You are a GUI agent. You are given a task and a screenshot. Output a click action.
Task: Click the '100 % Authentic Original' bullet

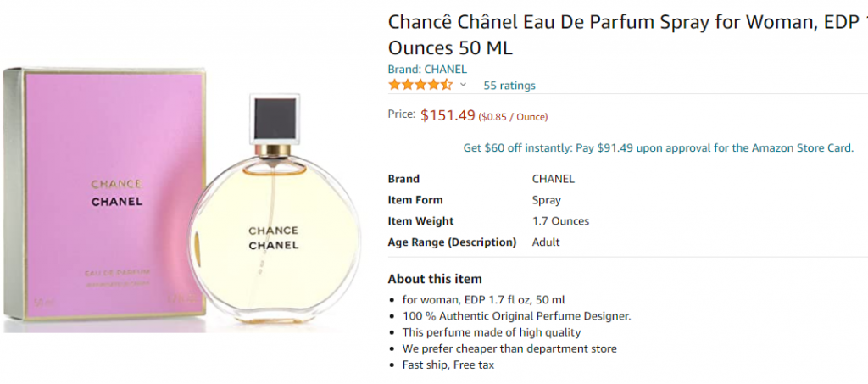point(516,316)
